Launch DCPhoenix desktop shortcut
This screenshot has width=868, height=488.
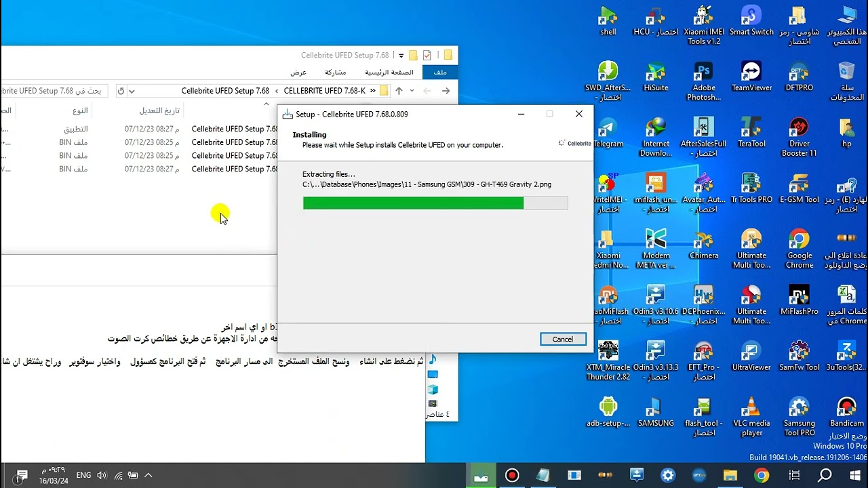pyautogui.click(x=704, y=306)
